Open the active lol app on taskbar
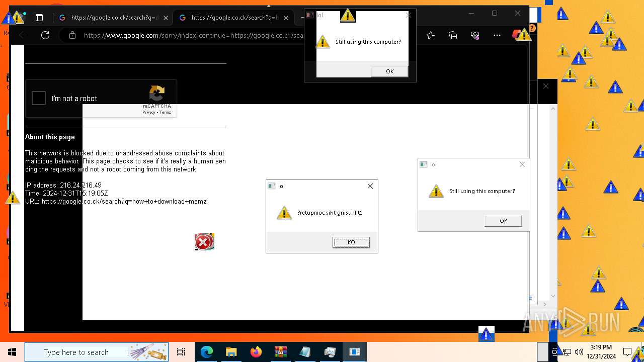Image resolution: width=644 pixels, height=362 pixels. pyautogui.click(x=354, y=352)
